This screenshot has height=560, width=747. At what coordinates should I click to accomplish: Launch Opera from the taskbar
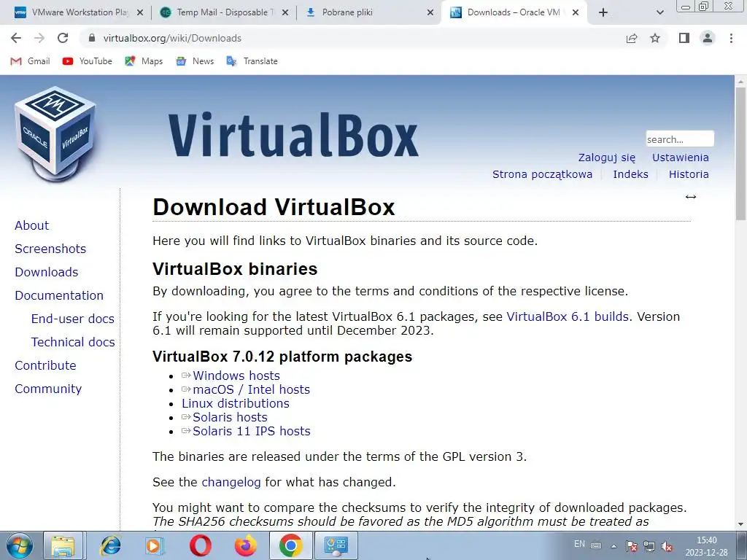point(200,545)
